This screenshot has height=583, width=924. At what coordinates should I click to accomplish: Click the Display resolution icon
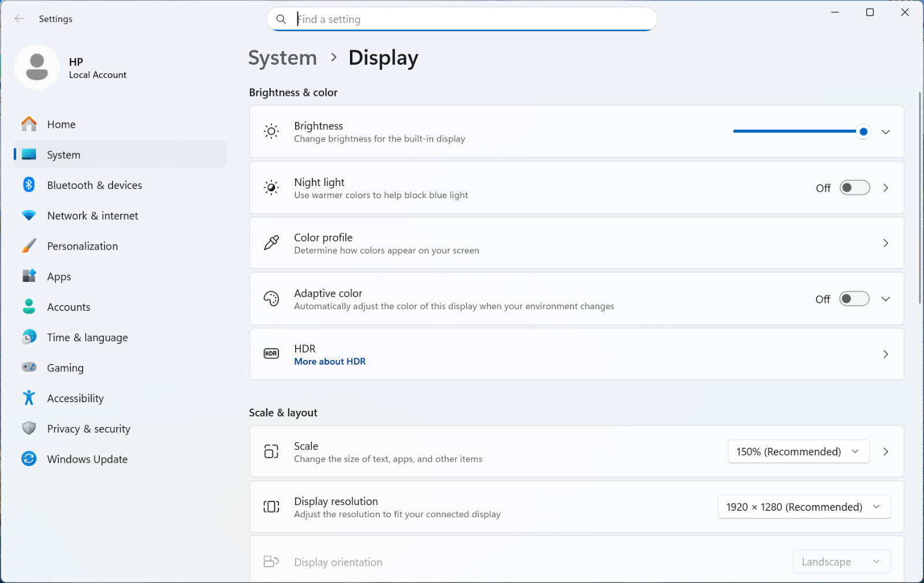pos(271,507)
